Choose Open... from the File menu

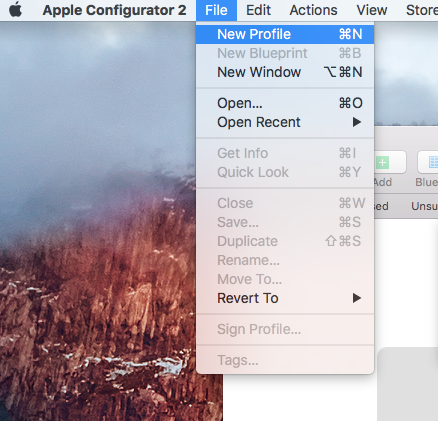pyautogui.click(x=285, y=103)
